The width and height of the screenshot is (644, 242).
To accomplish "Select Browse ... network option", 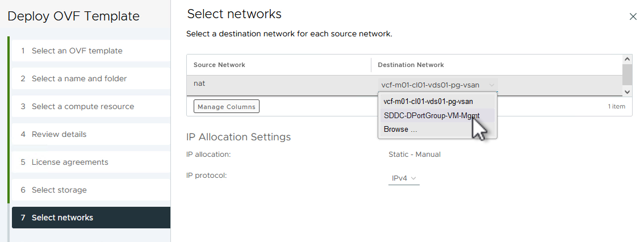I will [x=400, y=130].
